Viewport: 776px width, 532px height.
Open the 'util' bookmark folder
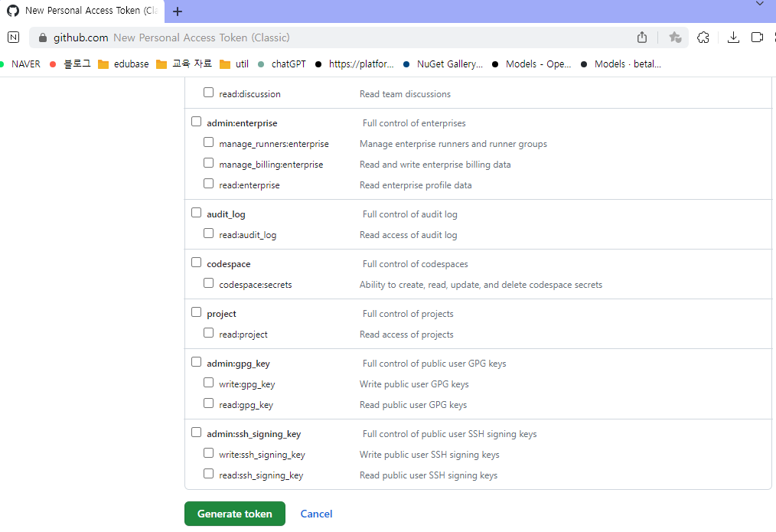point(234,64)
